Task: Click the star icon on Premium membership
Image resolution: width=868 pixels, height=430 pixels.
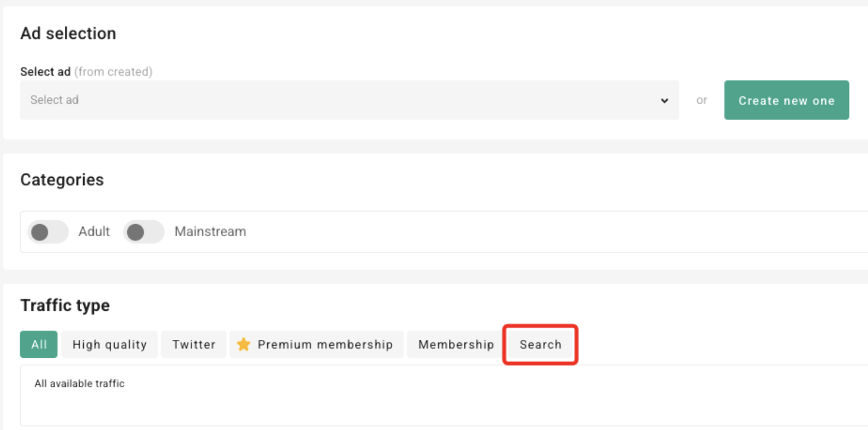Action: pos(244,344)
